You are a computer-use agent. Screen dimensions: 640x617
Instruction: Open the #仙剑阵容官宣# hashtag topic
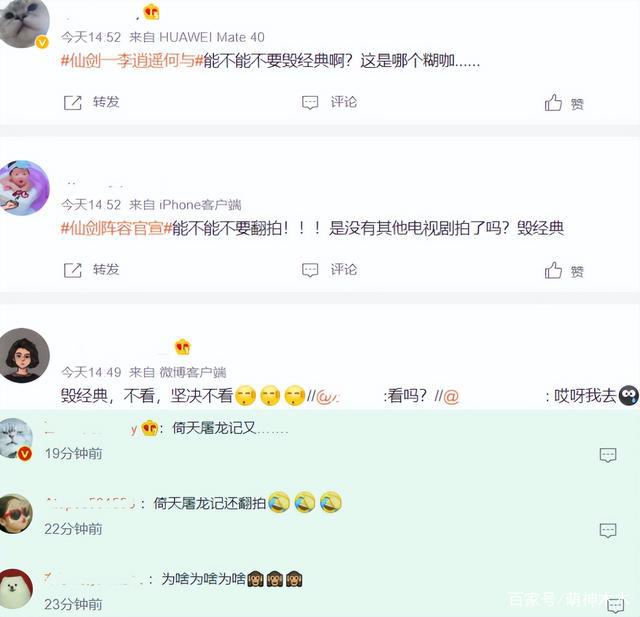[116, 228]
